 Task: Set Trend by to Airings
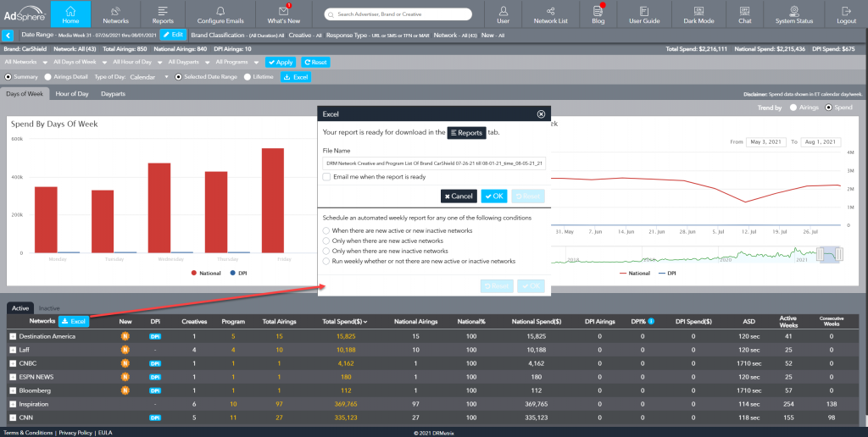click(793, 108)
